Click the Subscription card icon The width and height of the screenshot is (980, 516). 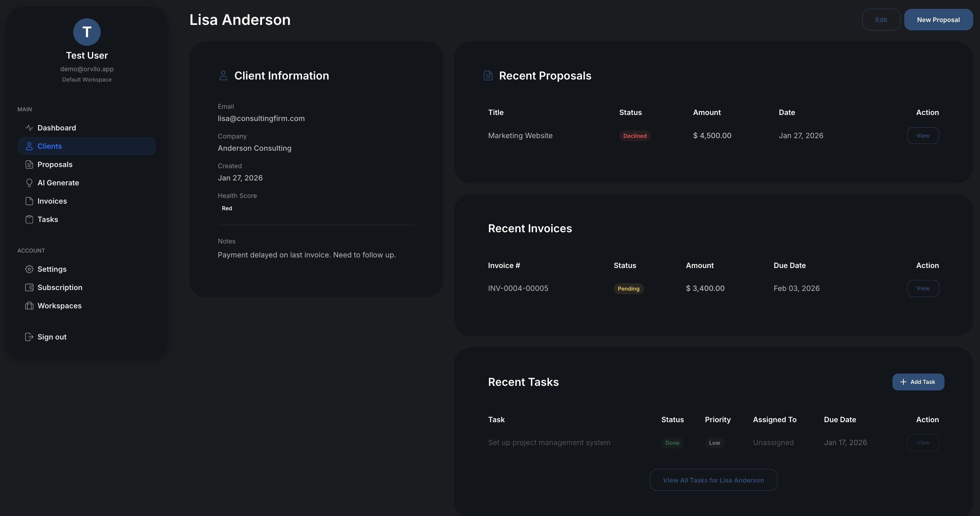(x=29, y=287)
